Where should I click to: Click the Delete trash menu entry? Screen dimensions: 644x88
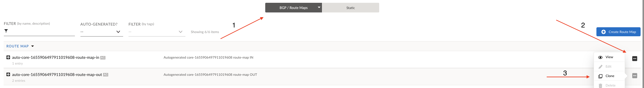[610, 85]
